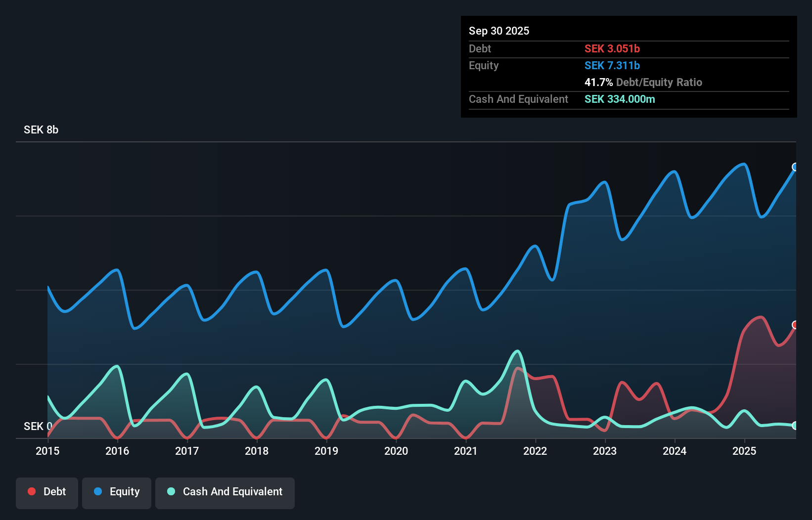Screen dimensions: 812x520
Task: Click the SEK 3.051b Debt value
Action: (x=612, y=48)
